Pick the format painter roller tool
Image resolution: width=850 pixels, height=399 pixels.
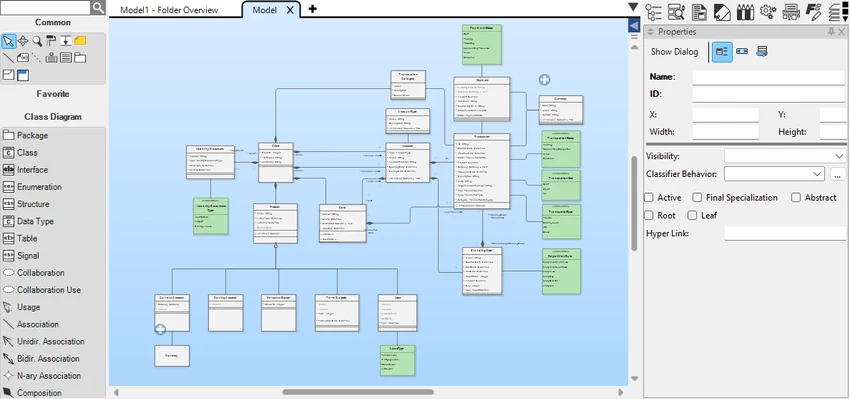[x=51, y=41]
